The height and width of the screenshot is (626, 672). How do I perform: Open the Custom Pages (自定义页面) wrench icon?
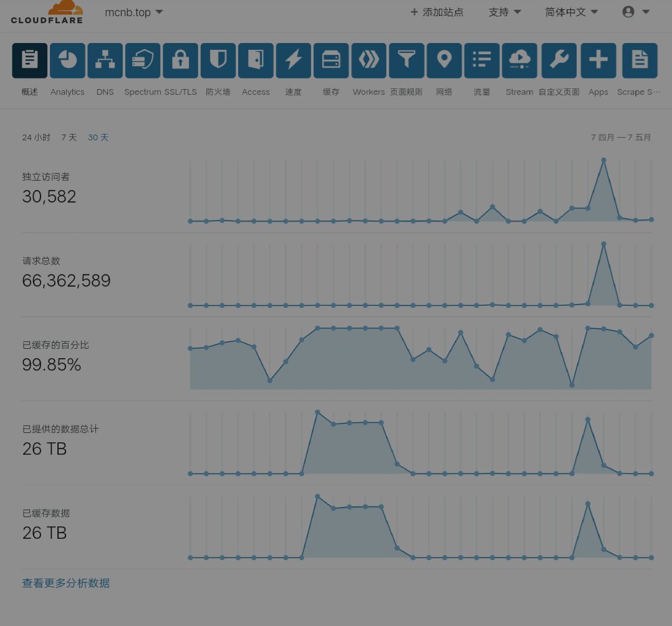[559, 60]
